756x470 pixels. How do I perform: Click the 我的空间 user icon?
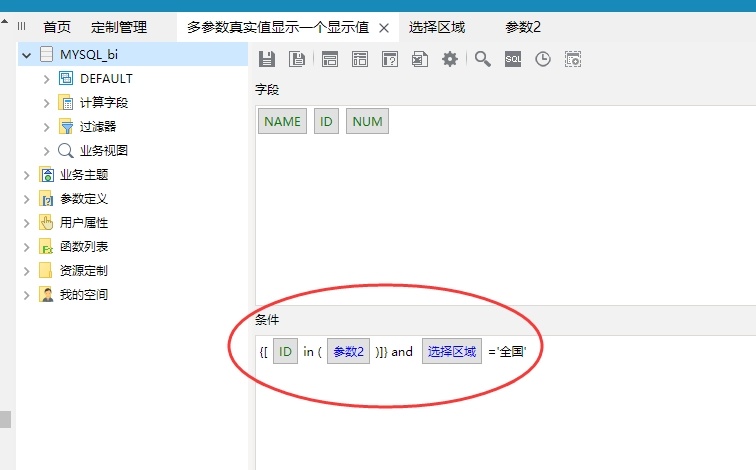(x=46, y=295)
